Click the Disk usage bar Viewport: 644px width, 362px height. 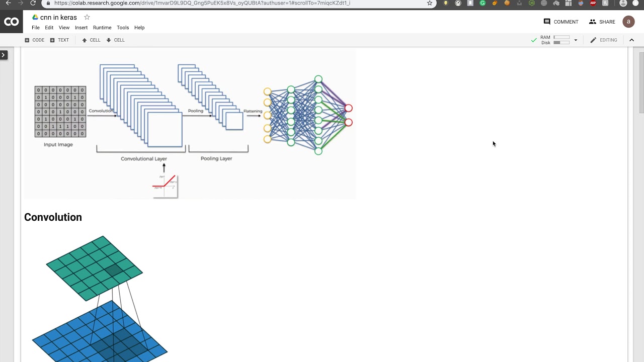[561, 43]
